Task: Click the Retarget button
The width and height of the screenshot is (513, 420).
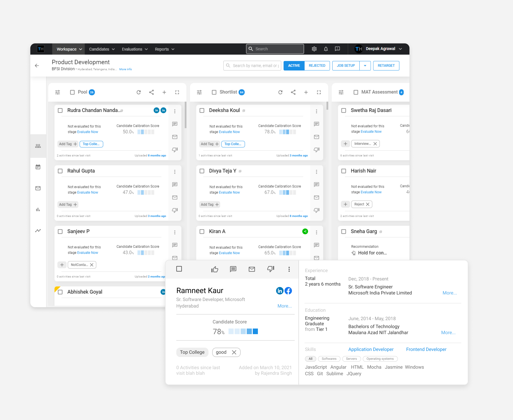Action: [386, 66]
